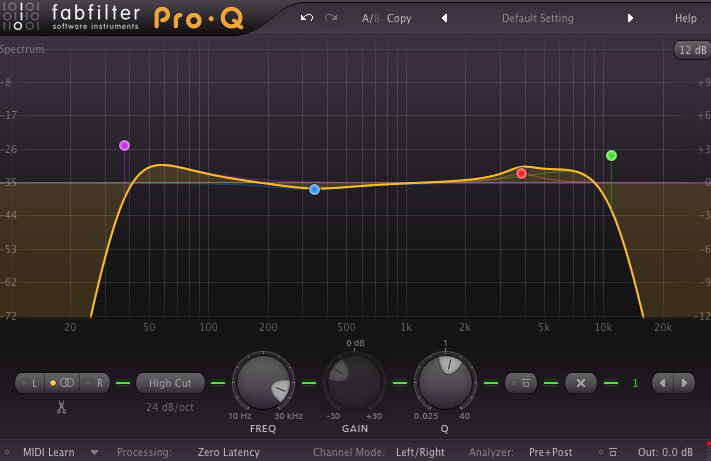Click the FabFilter logo icon
Viewport: 711px width, 461px height.
tap(19, 16)
